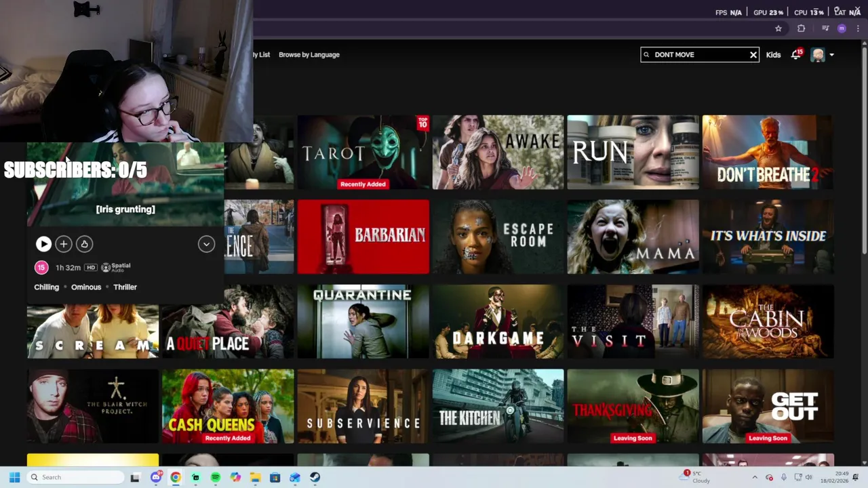Select the Tarot movie thumbnail

coord(363,152)
